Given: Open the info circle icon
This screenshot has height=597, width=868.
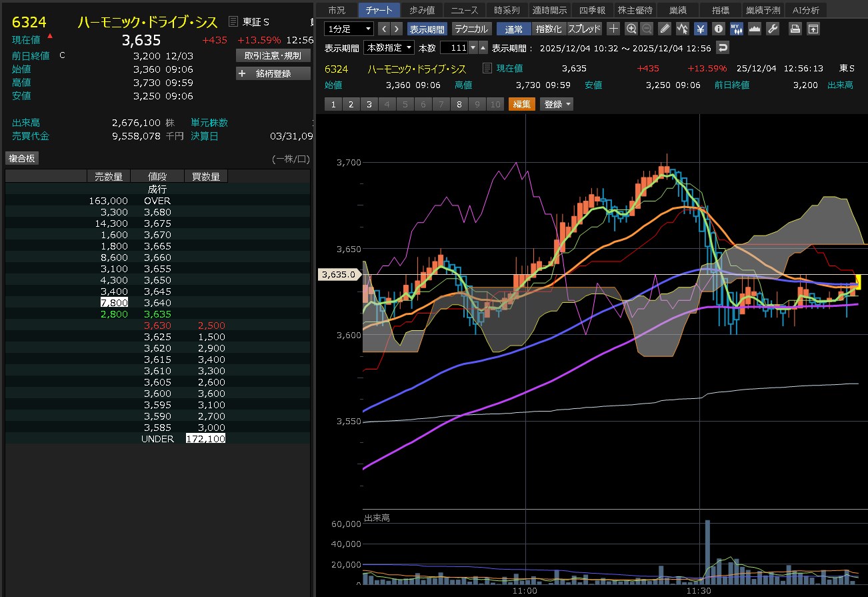Looking at the screenshot, I should [718, 29].
